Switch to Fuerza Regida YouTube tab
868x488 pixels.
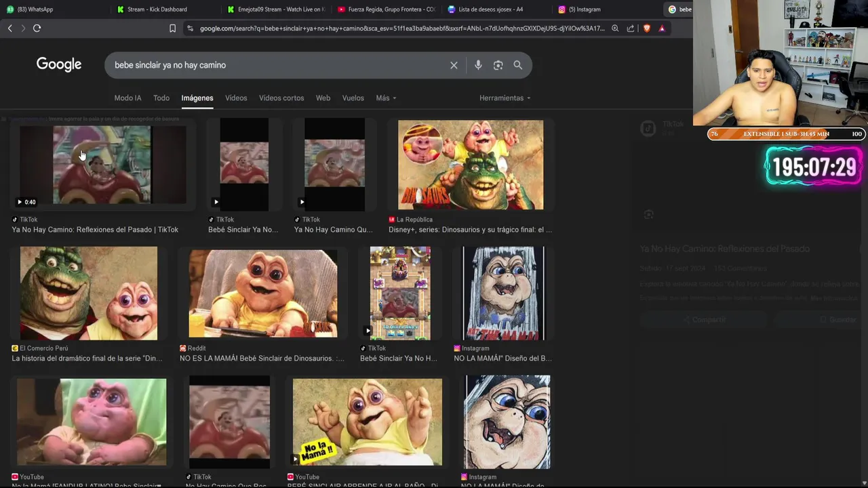[x=385, y=9]
